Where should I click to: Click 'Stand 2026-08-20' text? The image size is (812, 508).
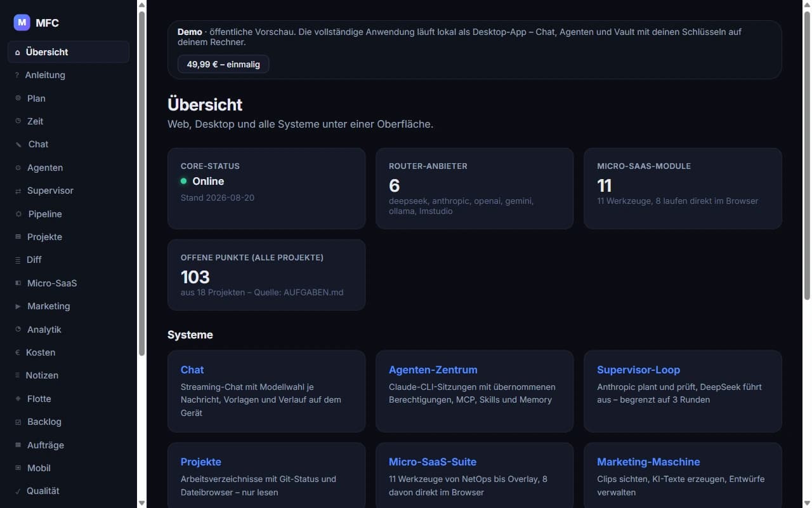[218, 197]
